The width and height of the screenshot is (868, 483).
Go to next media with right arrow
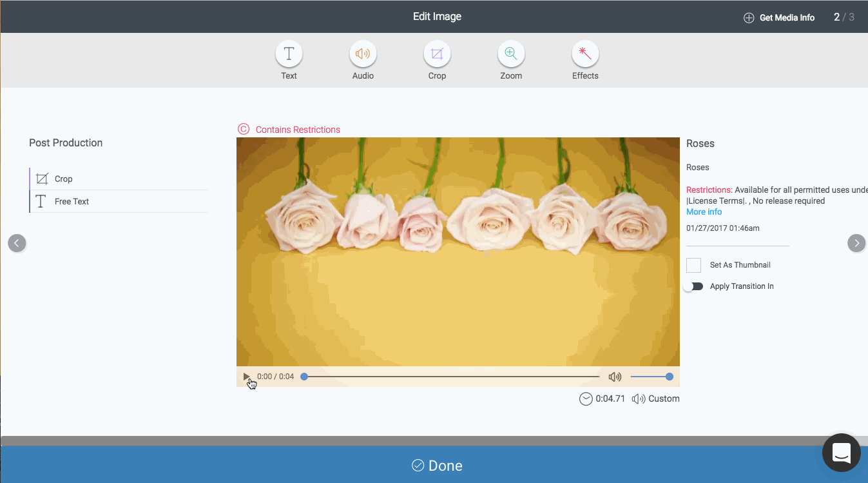(856, 243)
